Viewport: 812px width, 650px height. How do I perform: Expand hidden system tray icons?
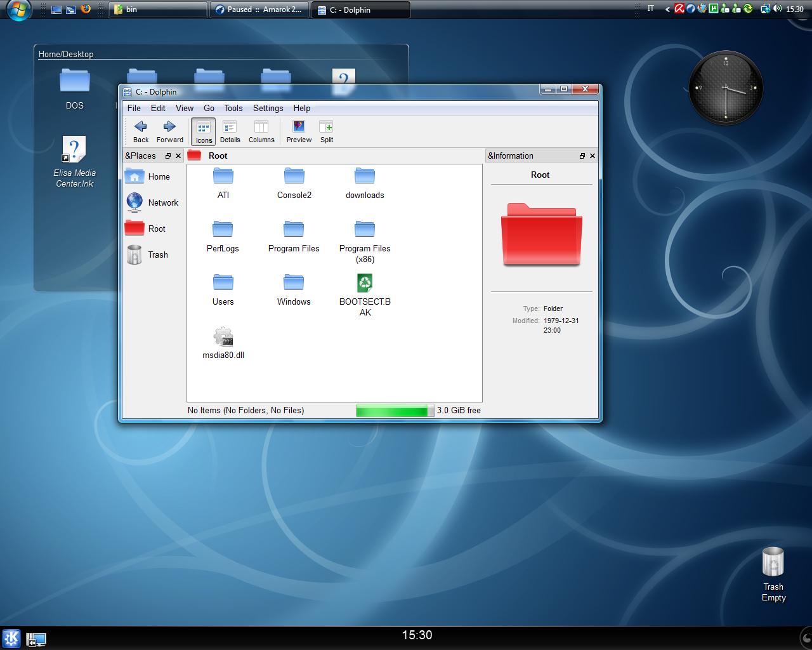tap(667, 10)
